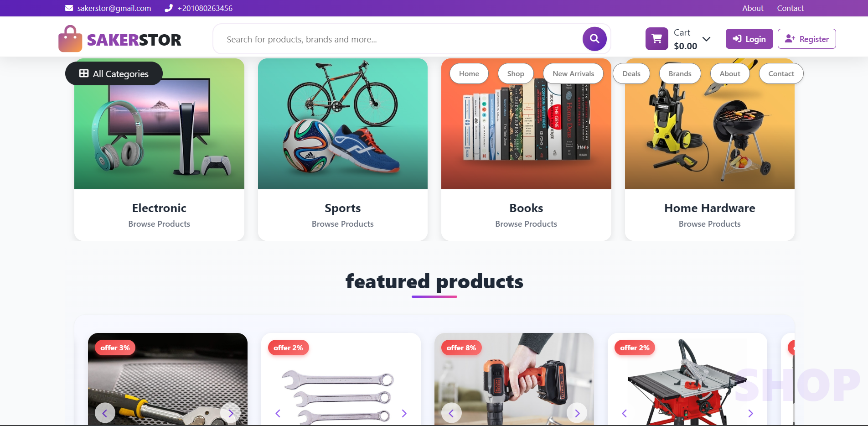The width and height of the screenshot is (868, 426).
Task: Click the phone icon beside the number
Action: tap(169, 8)
